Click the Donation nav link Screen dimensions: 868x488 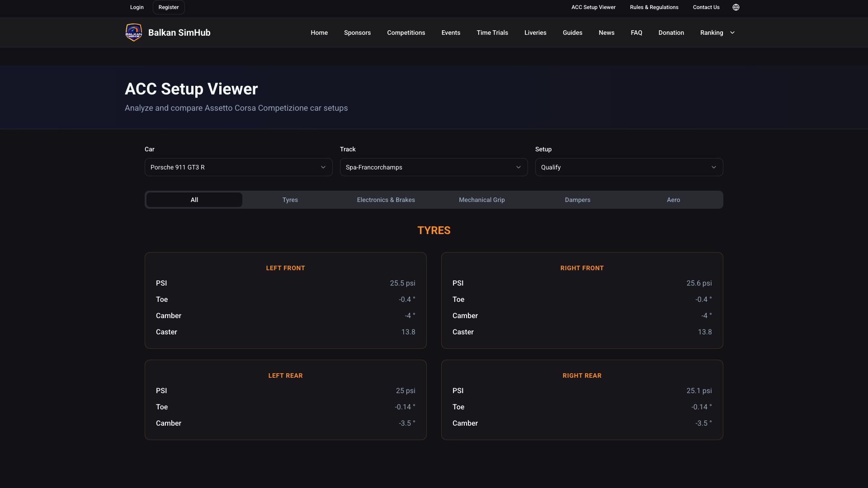[x=671, y=33]
